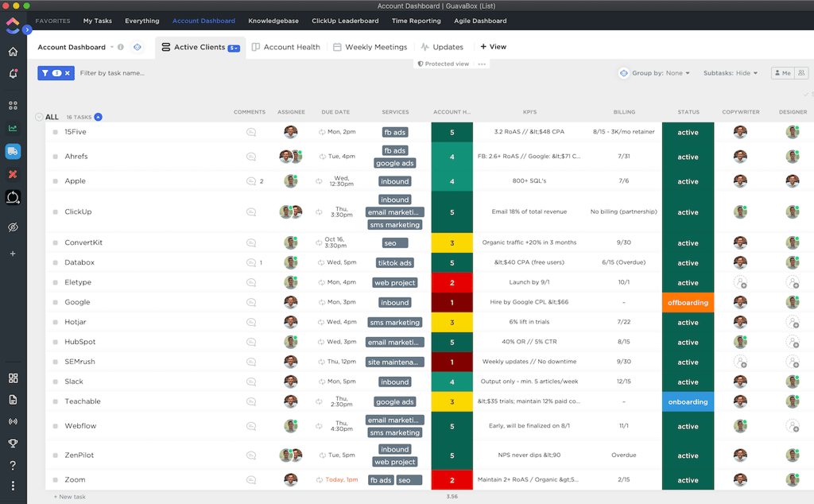Open the Protected view more options dots

coord(482,64)
